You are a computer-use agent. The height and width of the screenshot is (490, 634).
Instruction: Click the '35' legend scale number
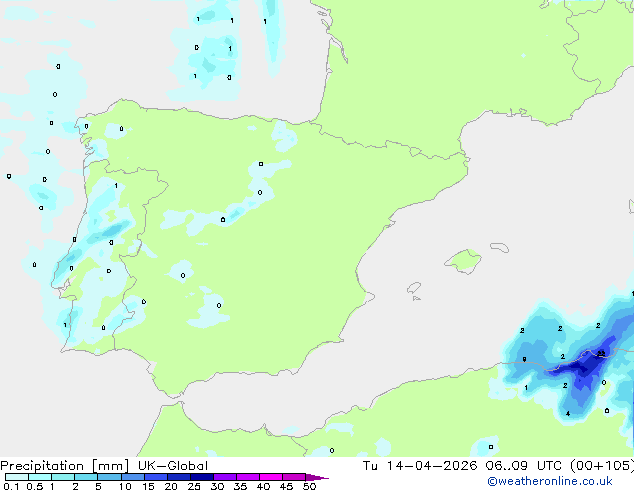click(x=240, y=486)
